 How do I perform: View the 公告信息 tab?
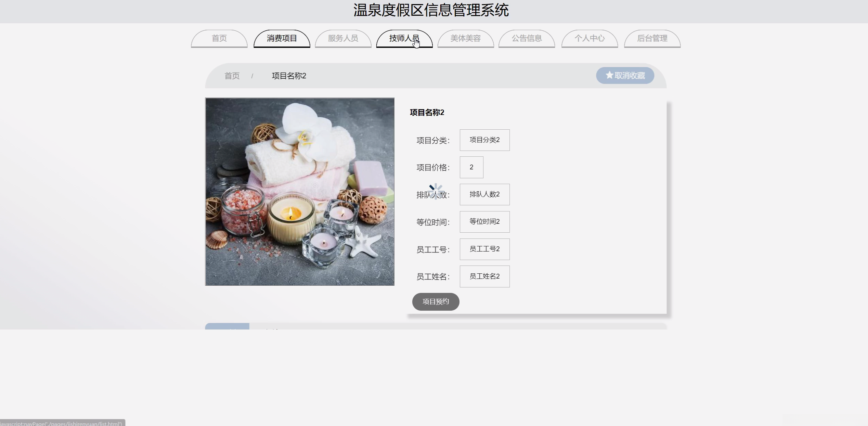pos(527,38)
